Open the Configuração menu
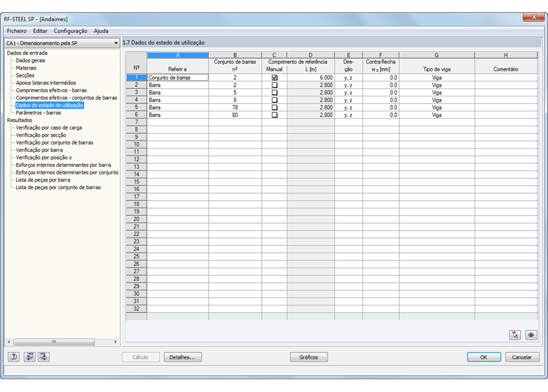Screen dimensions: 548x392 click(71, 30)
